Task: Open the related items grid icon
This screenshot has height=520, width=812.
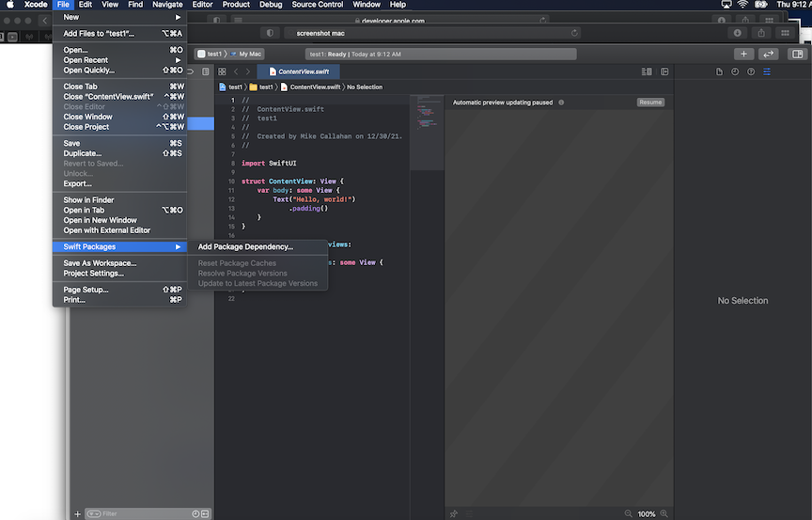Action: tap(222, 71)
